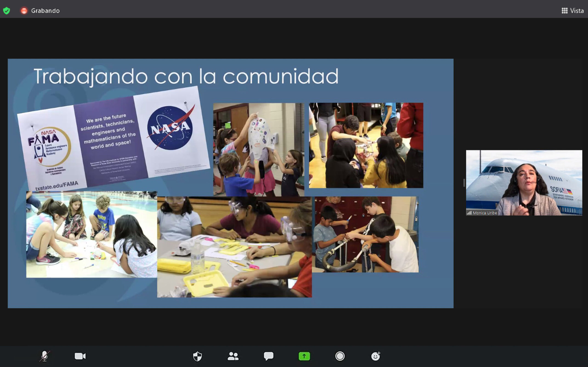Click the Monica Uribe name label
This screenshot has width=588, height=367.
[x=485, y=213]
